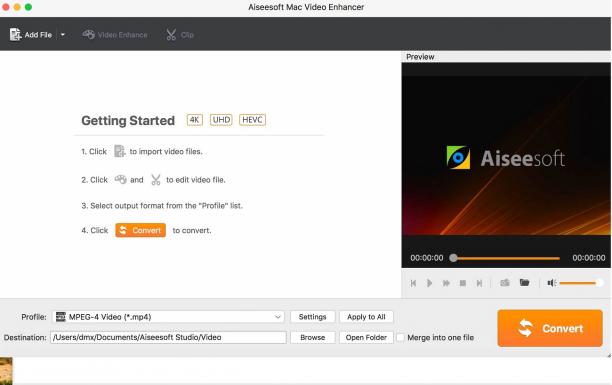The height and width of the screenshot is (385, 612).
Task: Open the Add File dropdown arrow
Action: (x=62, y=35)
